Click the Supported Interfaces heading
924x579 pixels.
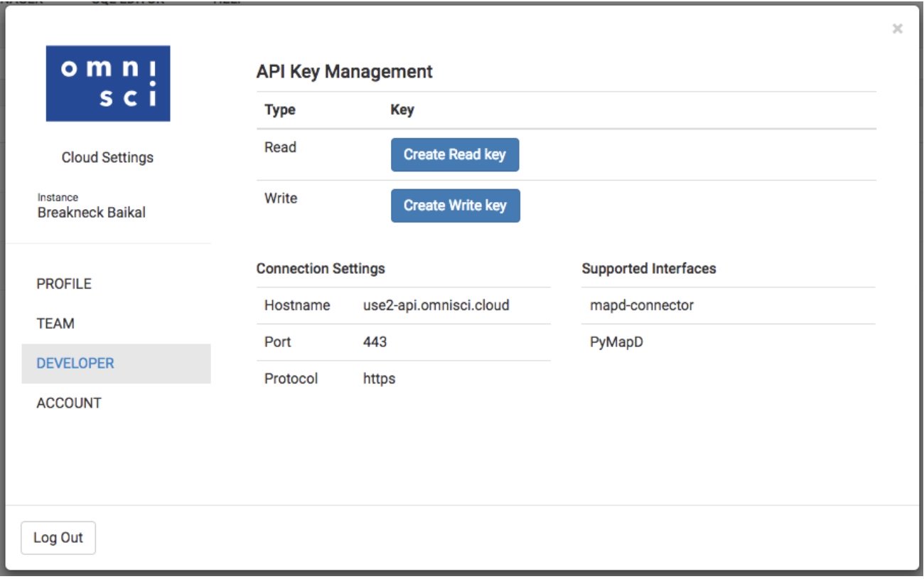(x=649, y=269)
